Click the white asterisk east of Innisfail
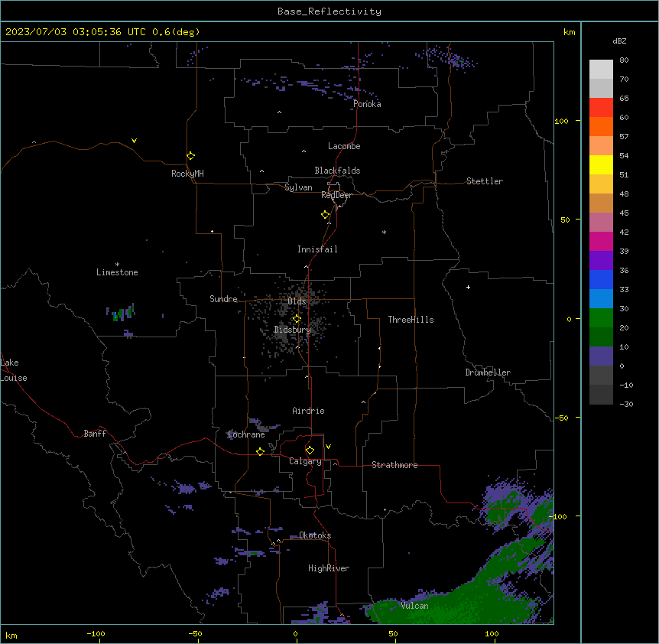 click(x=384, y=232)
